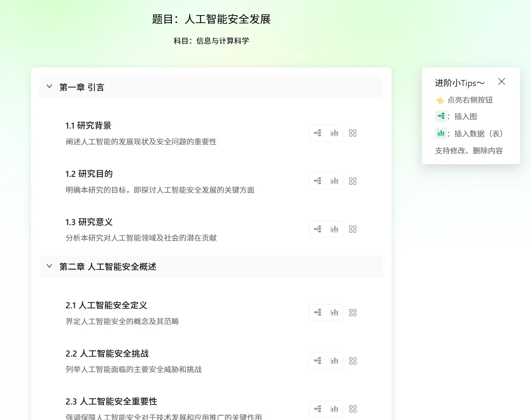The height and width of the screenshot is (420, 531).
Task: Insert a diagram for 1.1 研究背景
Action: tap(317, 133)
